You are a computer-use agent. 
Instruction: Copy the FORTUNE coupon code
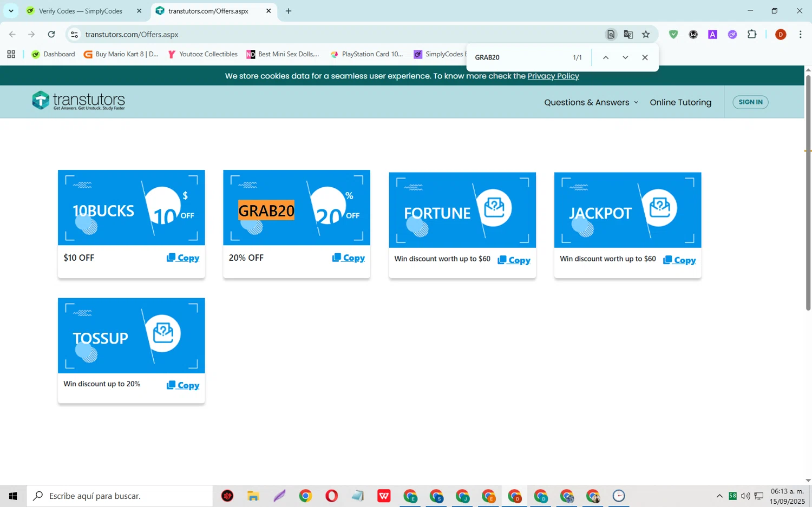tap(514, 260)
